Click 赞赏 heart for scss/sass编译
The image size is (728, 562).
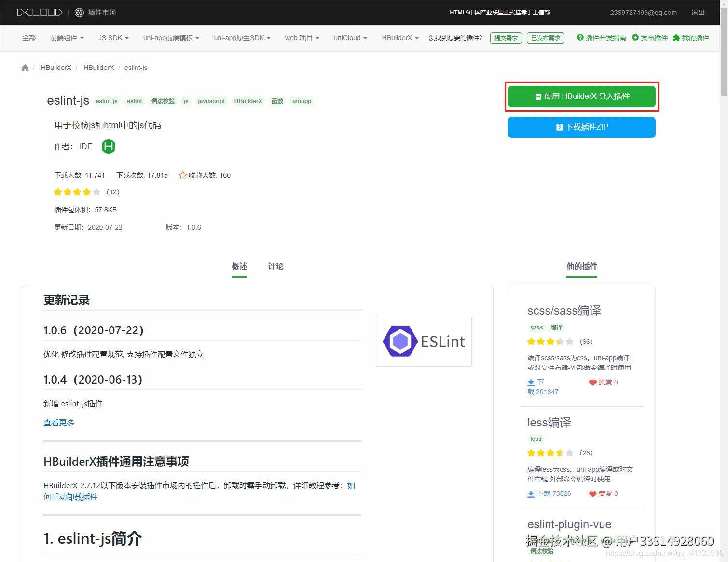tap(593, 383)
